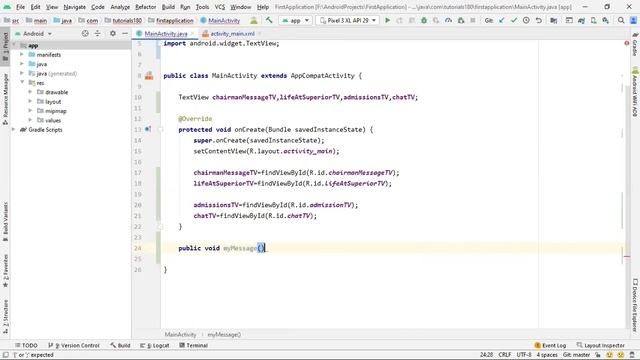This screenshot has width=640, height=360.
Task: Open Build tool window at bottom
Action: [x=120, y=345]
